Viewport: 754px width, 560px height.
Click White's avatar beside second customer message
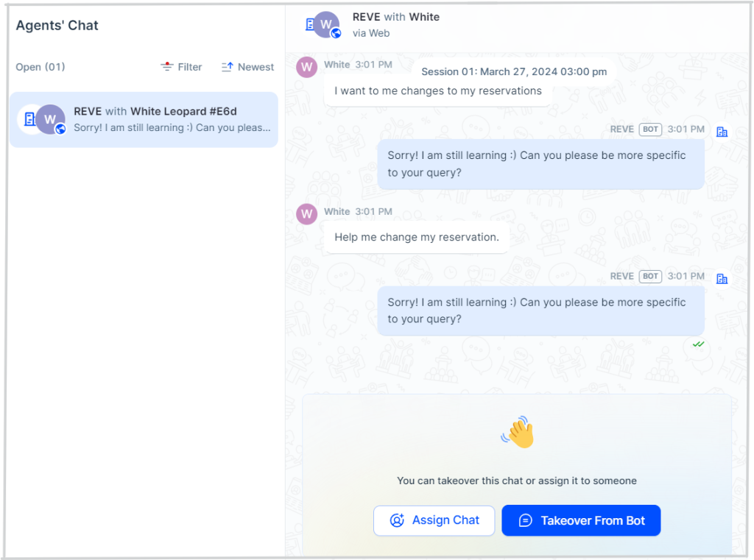pyautogui.click(x=306, y=213)
